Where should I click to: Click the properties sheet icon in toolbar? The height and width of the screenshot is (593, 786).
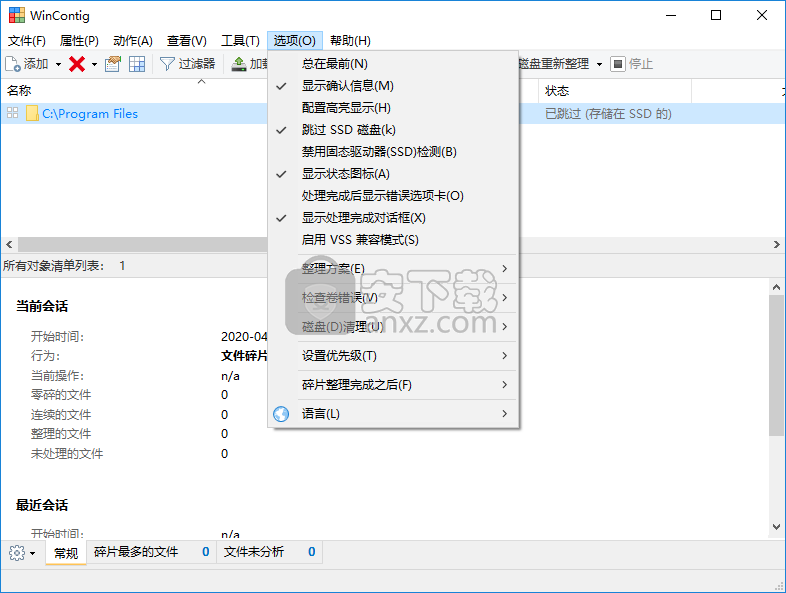(x=113, y=64)
